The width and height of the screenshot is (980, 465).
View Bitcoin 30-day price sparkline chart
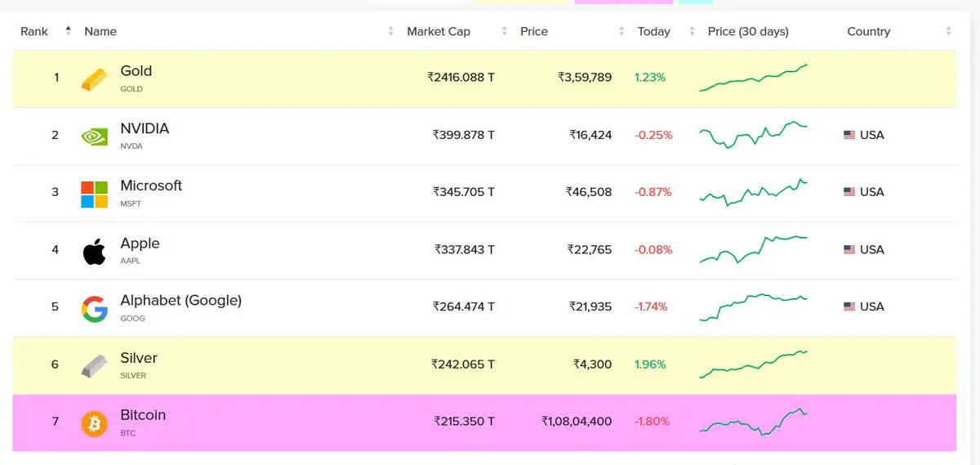pos(753,422)
